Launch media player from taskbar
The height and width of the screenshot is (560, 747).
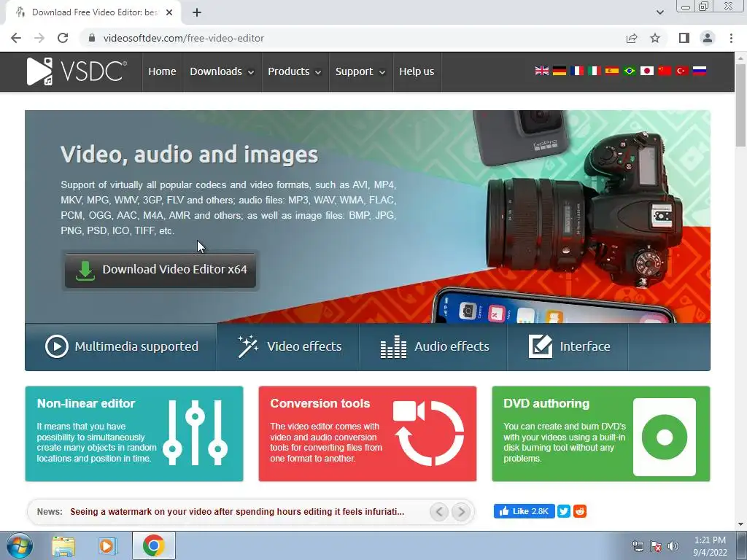pos(107,545)
